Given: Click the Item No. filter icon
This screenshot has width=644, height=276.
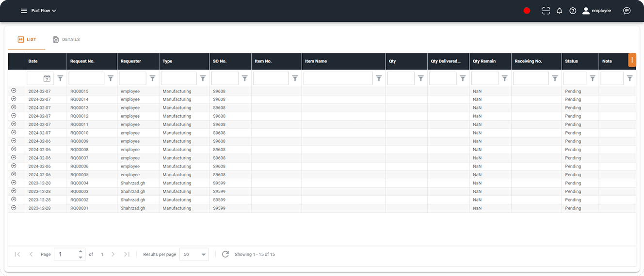Looking at the screenshot, I should (x=295, y=78).
